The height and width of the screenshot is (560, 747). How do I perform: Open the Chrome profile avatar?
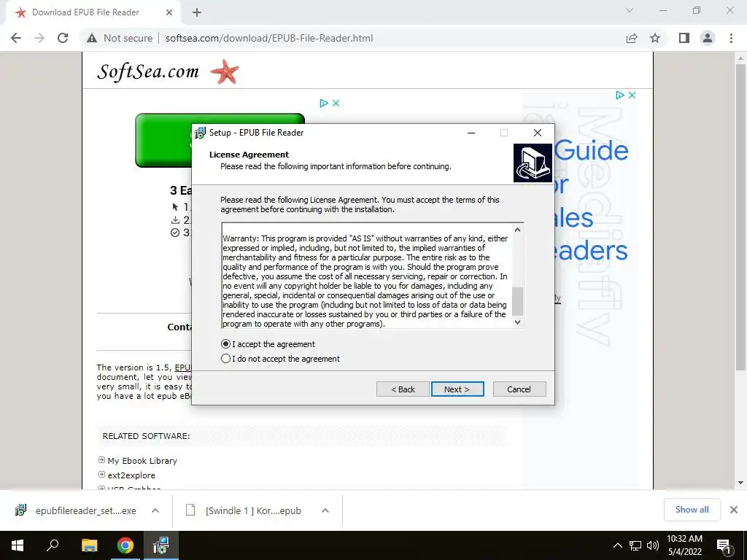pos(708,38)
